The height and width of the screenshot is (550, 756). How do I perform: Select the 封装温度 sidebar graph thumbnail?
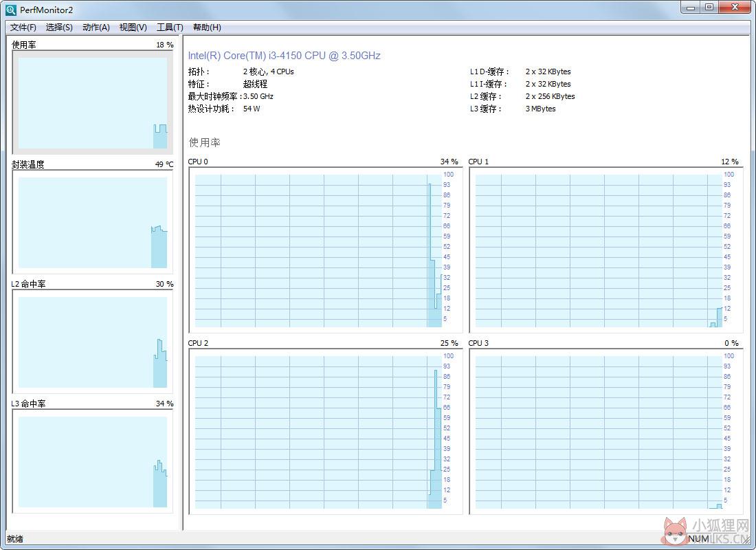(93, 222)
